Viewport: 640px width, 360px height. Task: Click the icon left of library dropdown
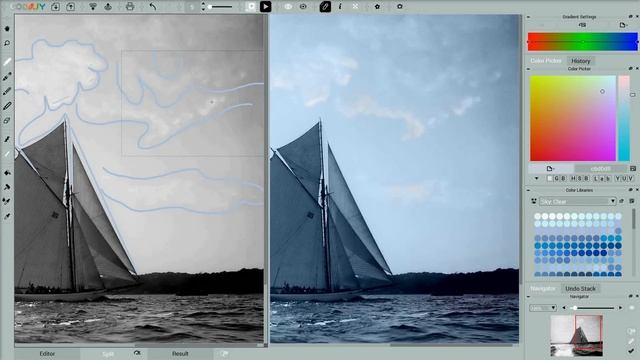tap(534, 201)
